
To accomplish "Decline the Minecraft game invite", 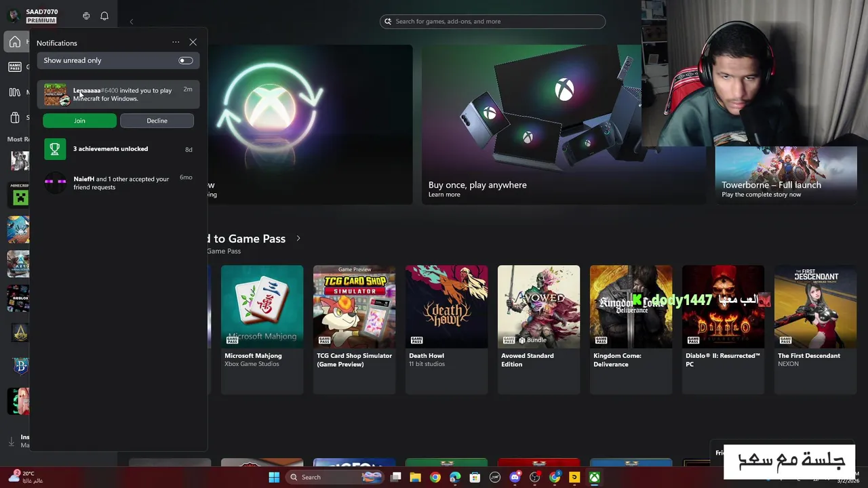I will pyautogui.click(x=157, y=121).
